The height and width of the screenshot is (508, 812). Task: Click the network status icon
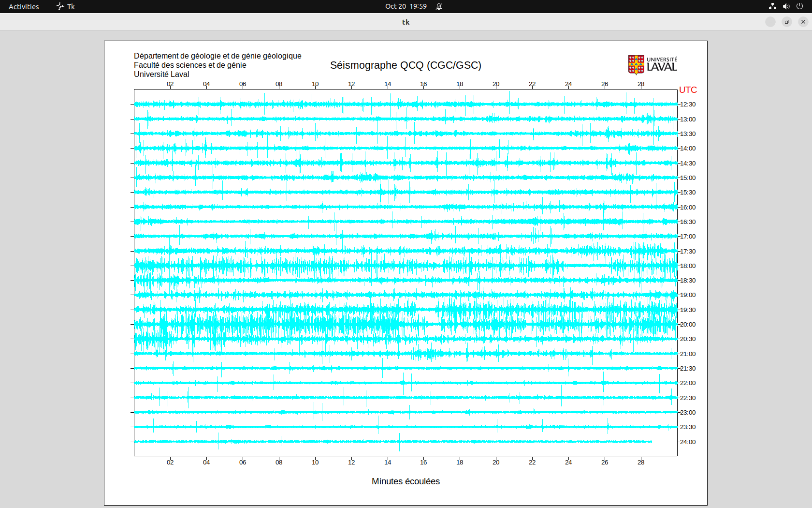(772, 6)
